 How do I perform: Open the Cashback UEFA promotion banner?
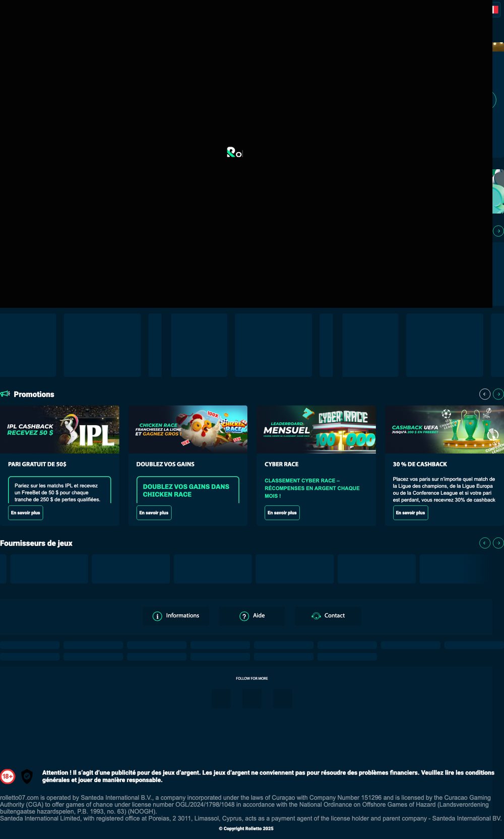click(x=445, y=429)
